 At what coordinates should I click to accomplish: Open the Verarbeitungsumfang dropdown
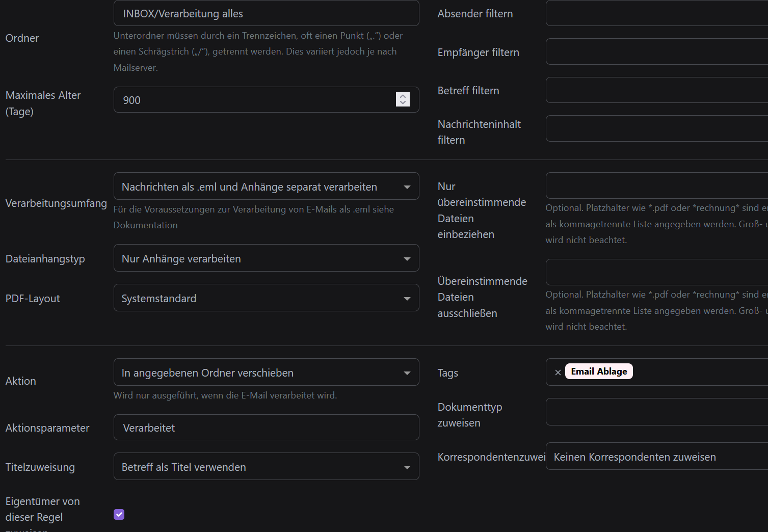point(266,187)
